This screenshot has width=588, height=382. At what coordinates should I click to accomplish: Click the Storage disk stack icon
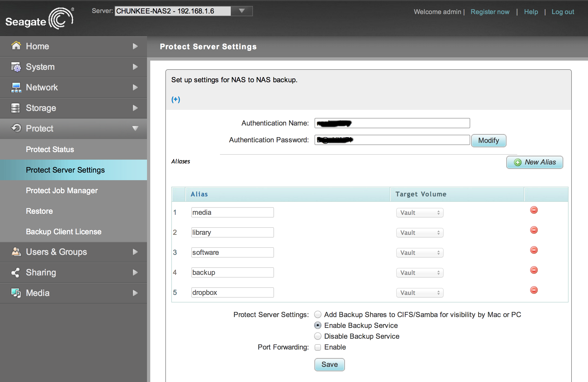(15, 108)
